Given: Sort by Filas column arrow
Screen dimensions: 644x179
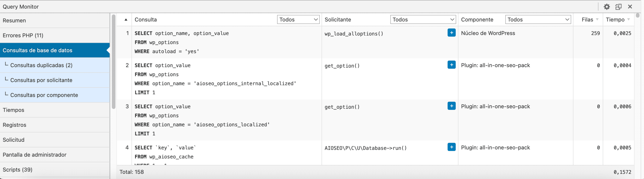Looking at the screenshot, I should pos(597,20).
